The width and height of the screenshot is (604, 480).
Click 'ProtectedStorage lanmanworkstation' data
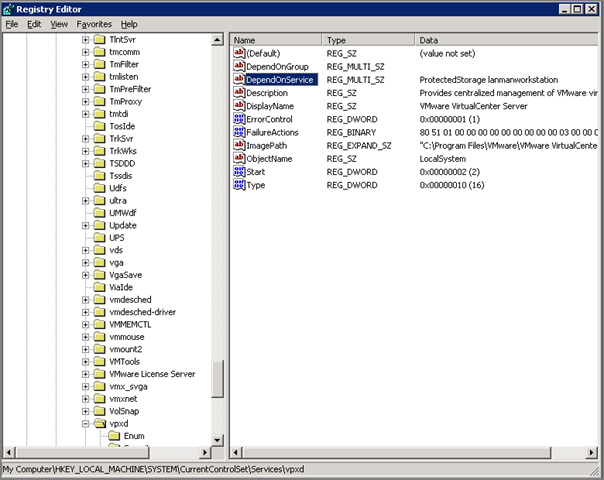click(x=488, y=80)
